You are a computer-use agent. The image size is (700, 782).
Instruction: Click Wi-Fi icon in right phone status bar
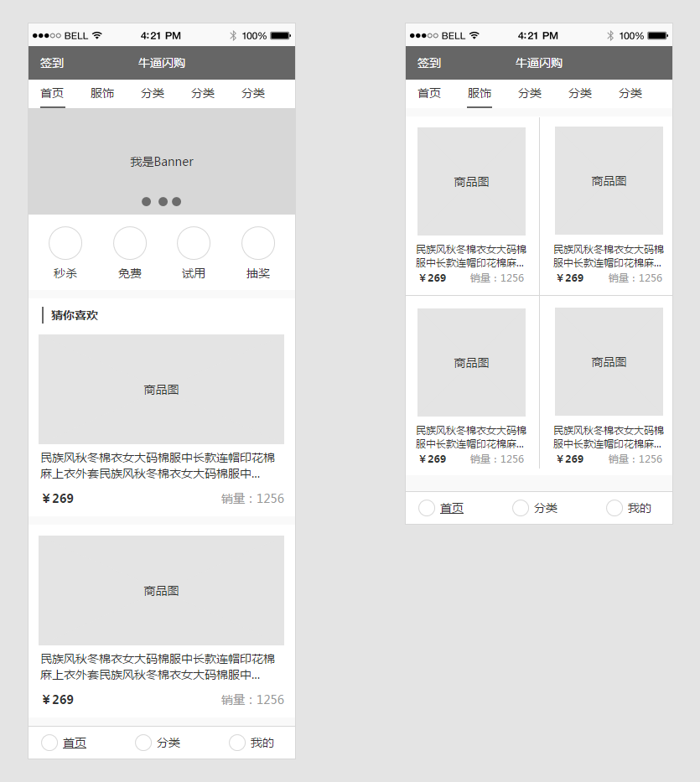(474, 35)
